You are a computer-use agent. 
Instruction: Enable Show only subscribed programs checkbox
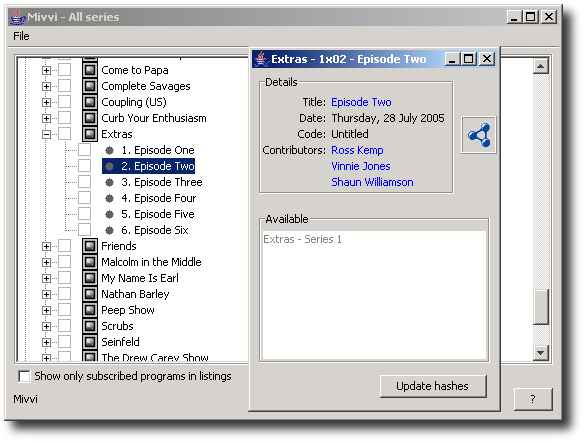click(24, 376)
